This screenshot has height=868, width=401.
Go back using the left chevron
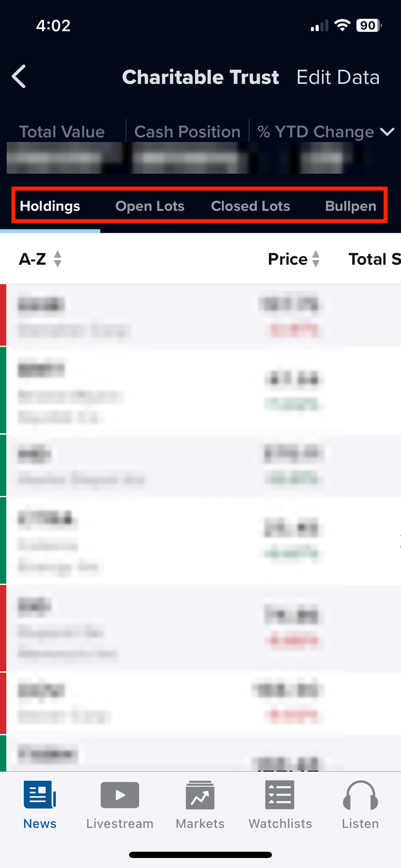click(19, 76)
